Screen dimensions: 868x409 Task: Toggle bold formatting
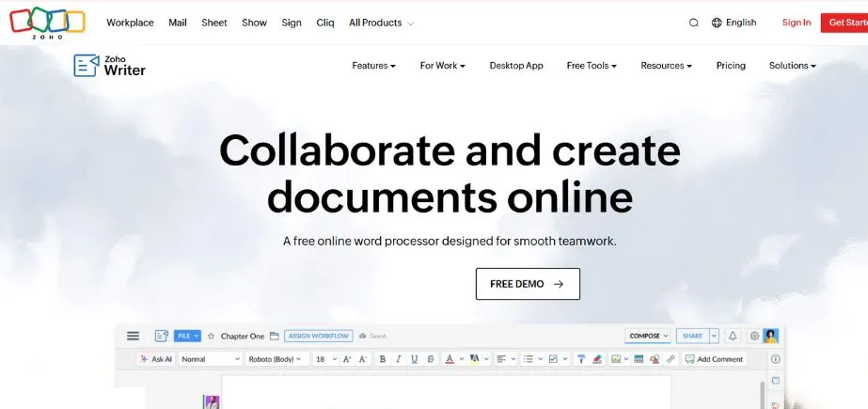point(382,359)
